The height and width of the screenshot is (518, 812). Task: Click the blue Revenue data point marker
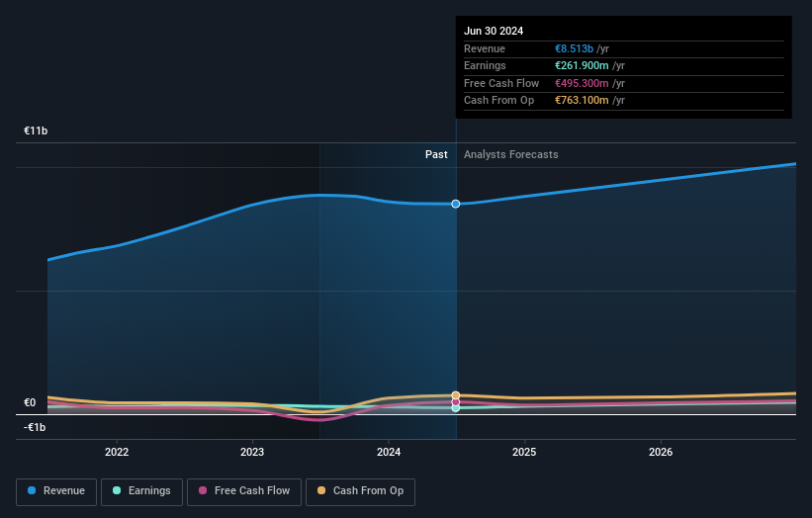(x=456, y=204)
